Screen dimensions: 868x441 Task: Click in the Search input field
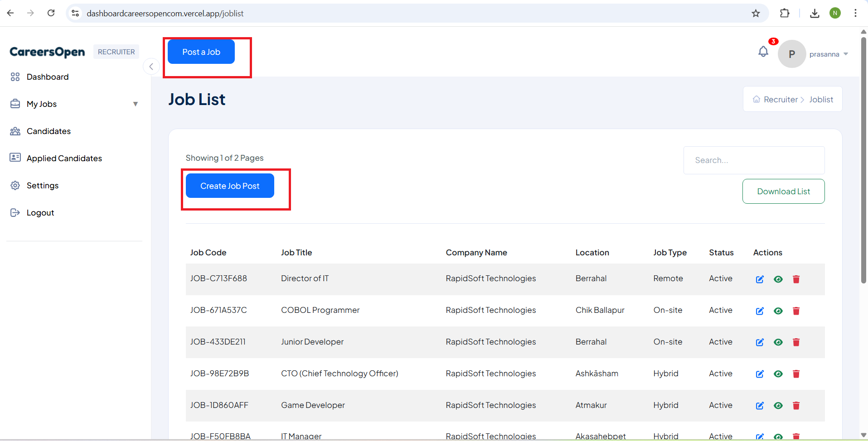(754, 160)
